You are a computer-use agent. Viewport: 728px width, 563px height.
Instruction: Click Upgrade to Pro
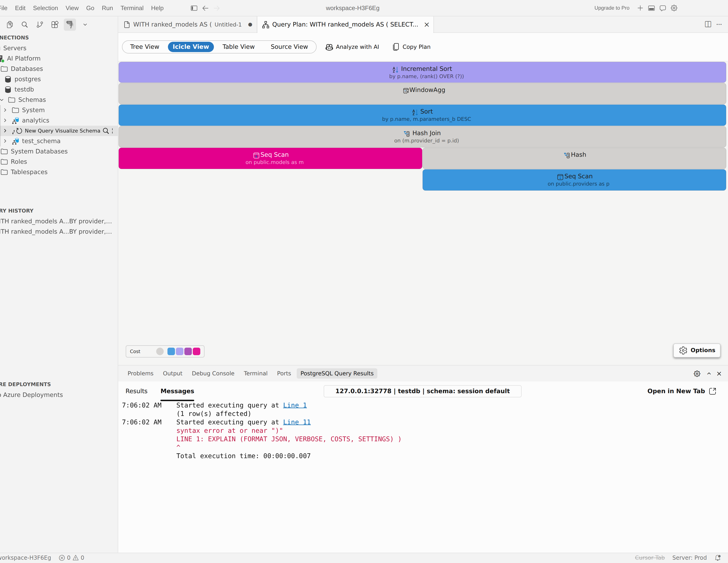[x=612, y=8]
